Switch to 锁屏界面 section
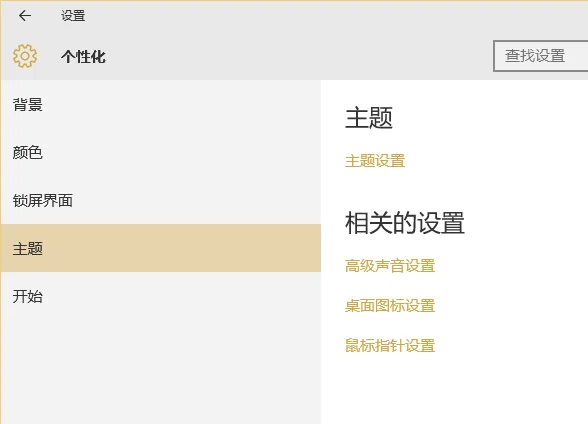Screen dimensions: 588x424 coord(160,201)
